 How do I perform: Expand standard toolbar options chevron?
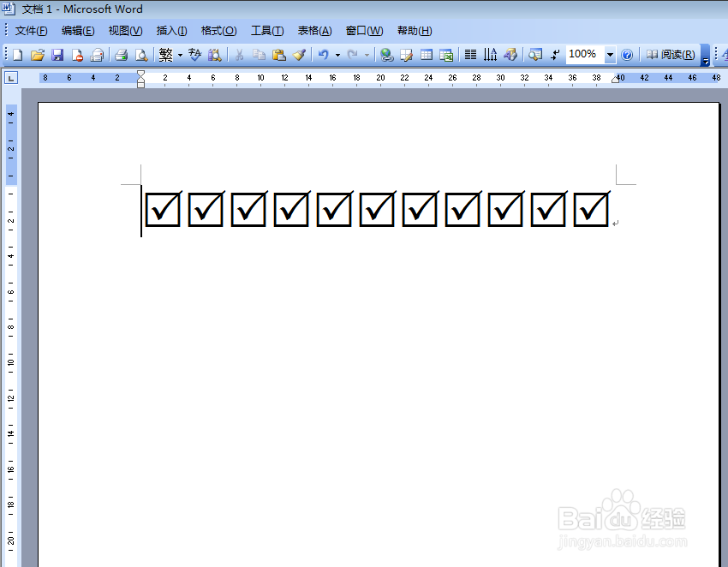705,55
